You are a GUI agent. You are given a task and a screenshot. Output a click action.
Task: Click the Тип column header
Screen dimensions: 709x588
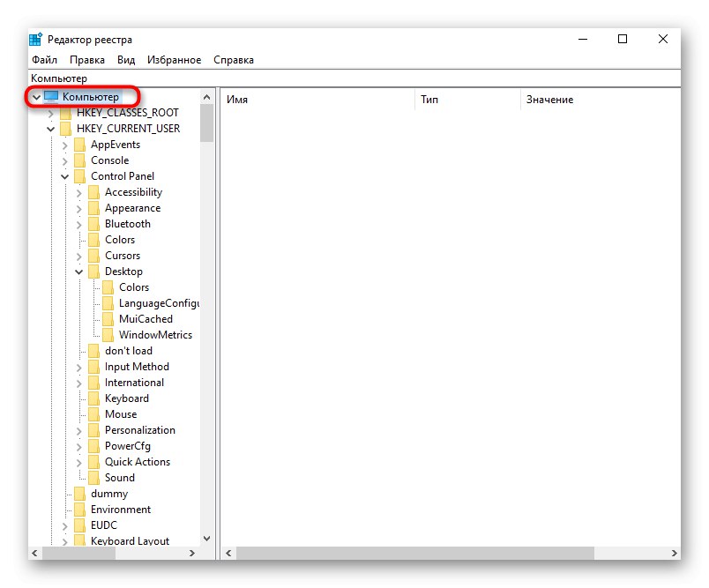pyautogui.click(x=467, y=100)
